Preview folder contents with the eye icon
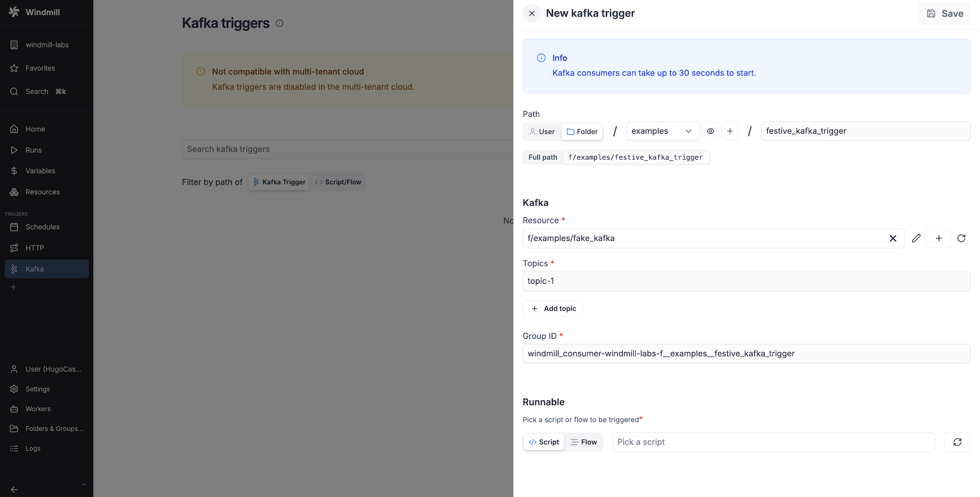The image size is (980, 497). pyautogui.click(x=710, y=131)
